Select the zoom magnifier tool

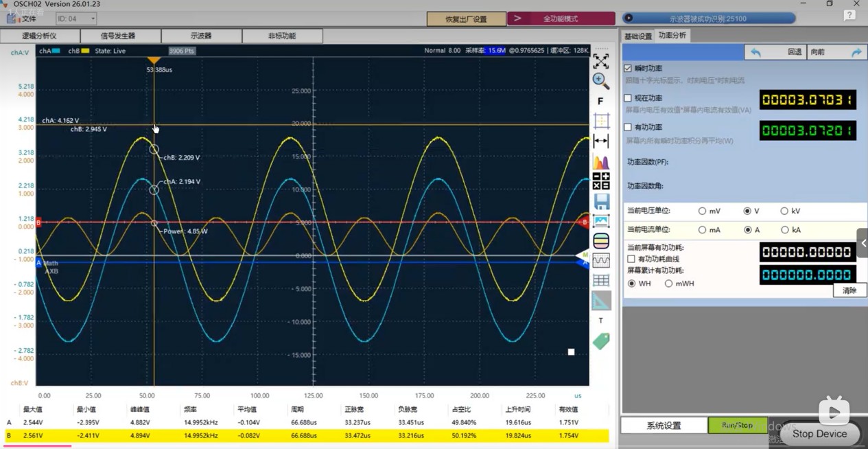pos(600,81)
